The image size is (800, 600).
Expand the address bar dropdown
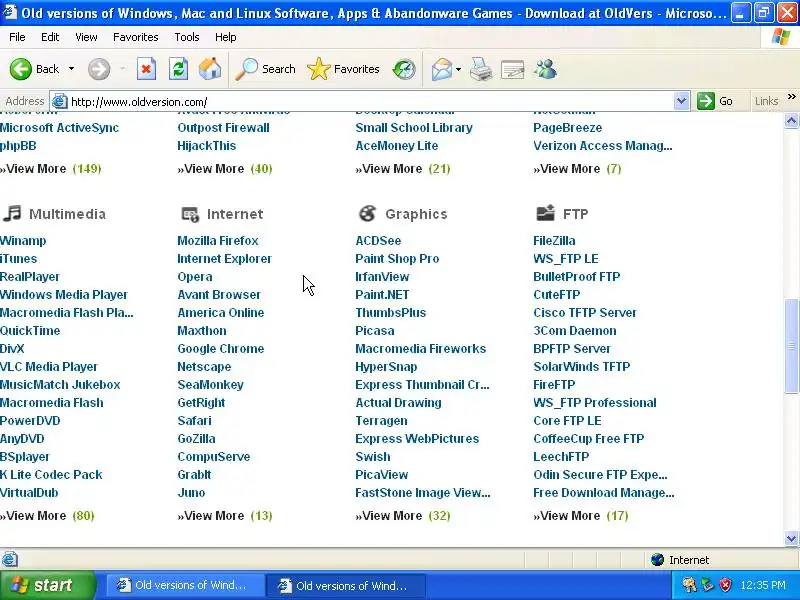681,101
